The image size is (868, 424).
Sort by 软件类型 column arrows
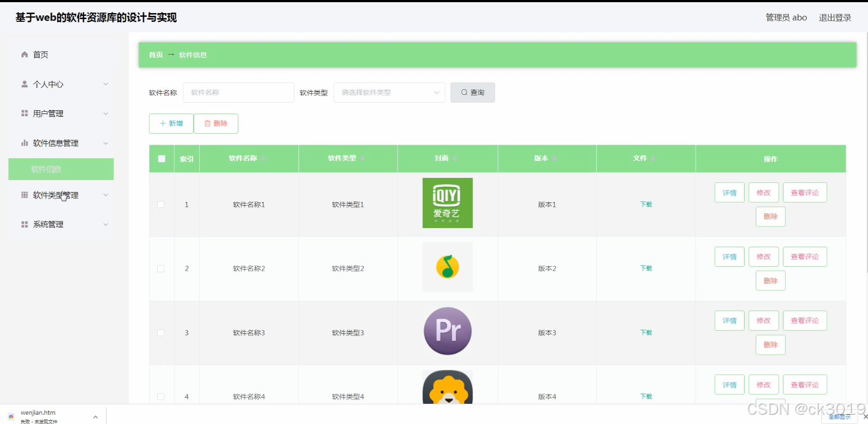[x=362, y=158]
